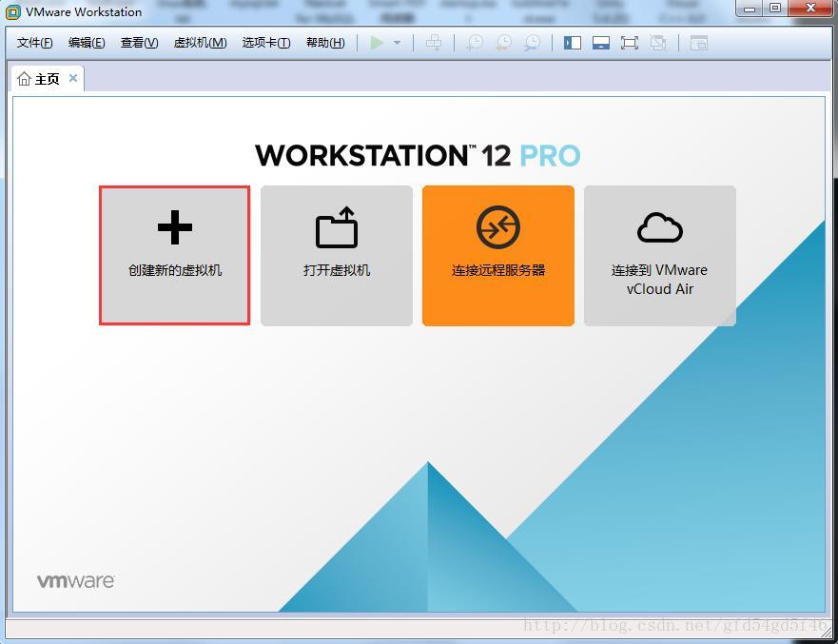This screenshot has width=838, height=644.
Task: Open the power options dropdown arrow
Action: 397,43
